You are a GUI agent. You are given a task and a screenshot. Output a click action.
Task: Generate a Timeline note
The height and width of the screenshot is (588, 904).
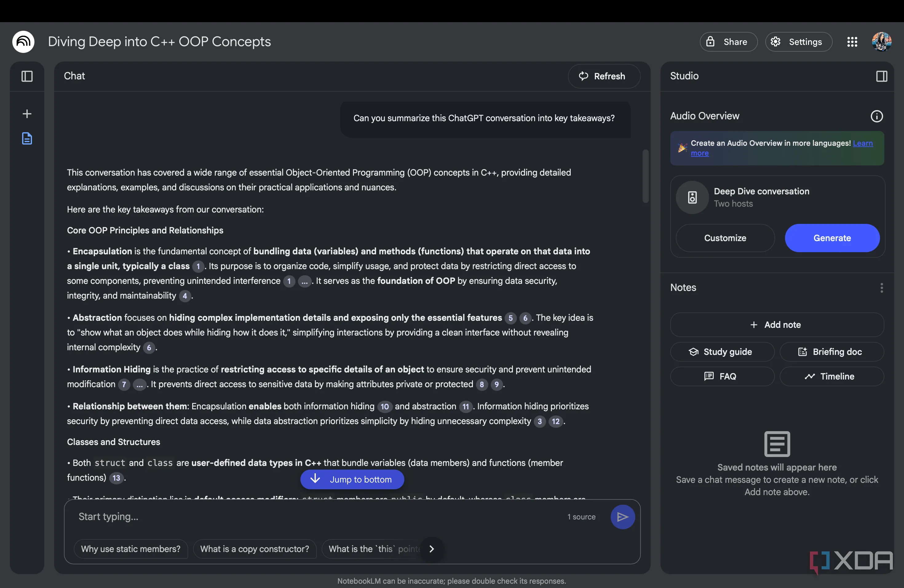click(x=832, y=376)
